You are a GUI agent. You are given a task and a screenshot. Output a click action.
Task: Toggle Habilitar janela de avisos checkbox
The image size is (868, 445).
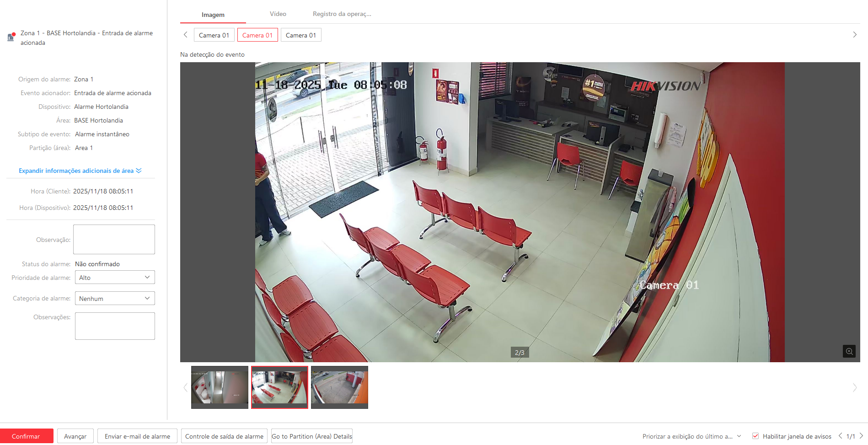pyautogui.click(x=755, y=436)
